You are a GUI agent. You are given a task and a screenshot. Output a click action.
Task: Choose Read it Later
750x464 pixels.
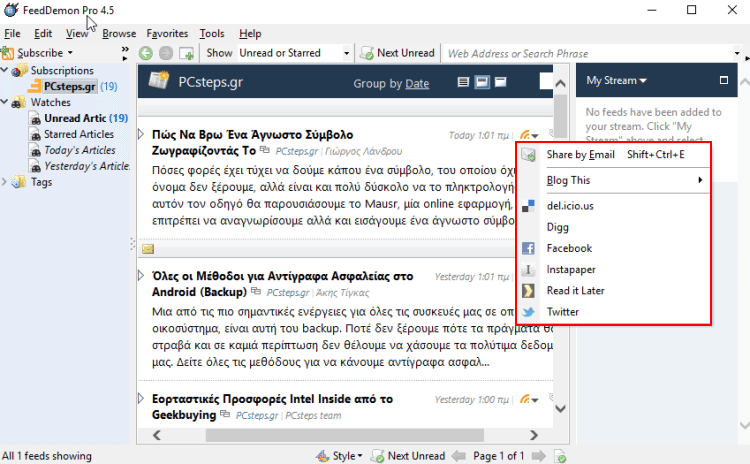click(614, 290)
